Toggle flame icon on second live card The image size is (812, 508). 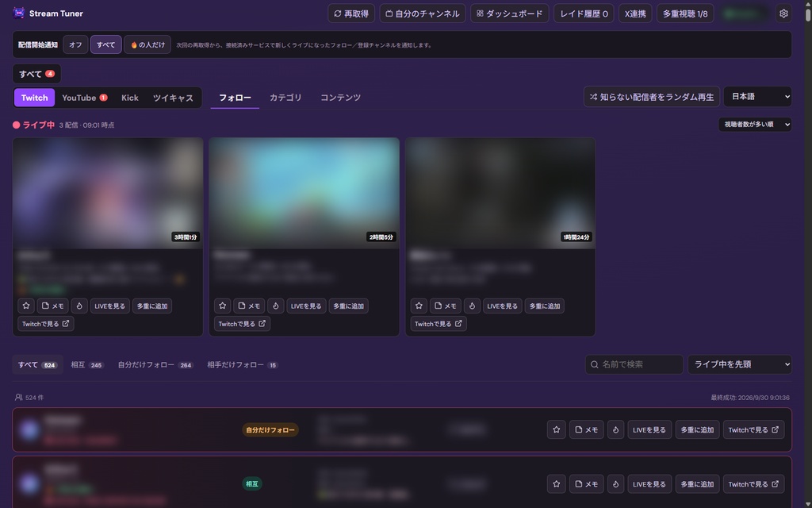point(275,306)
